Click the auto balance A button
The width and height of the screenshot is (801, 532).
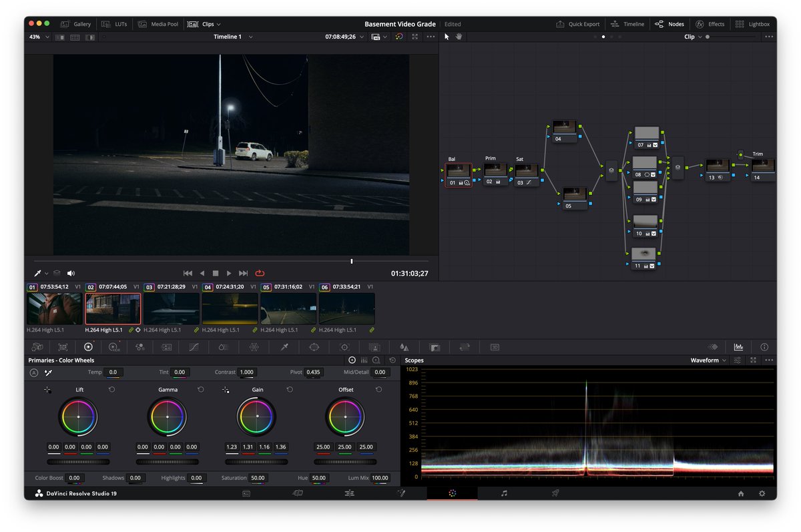[34, 372]
